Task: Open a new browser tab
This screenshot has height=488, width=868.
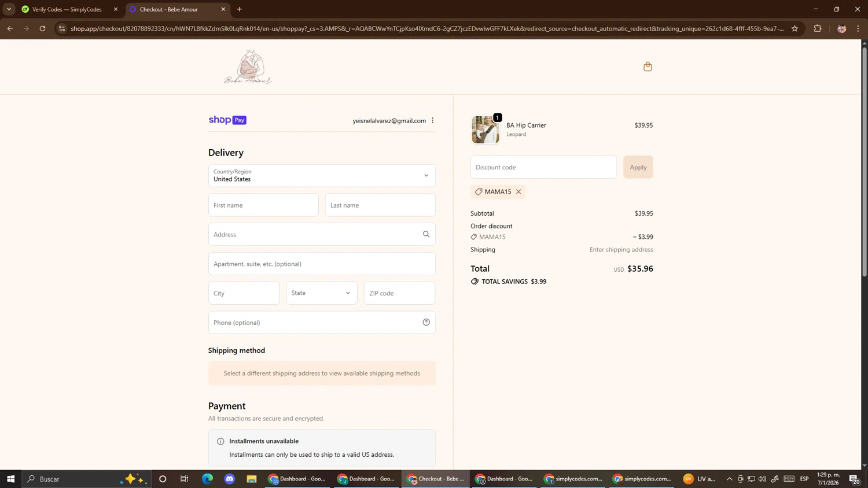Action: (240, 9)
